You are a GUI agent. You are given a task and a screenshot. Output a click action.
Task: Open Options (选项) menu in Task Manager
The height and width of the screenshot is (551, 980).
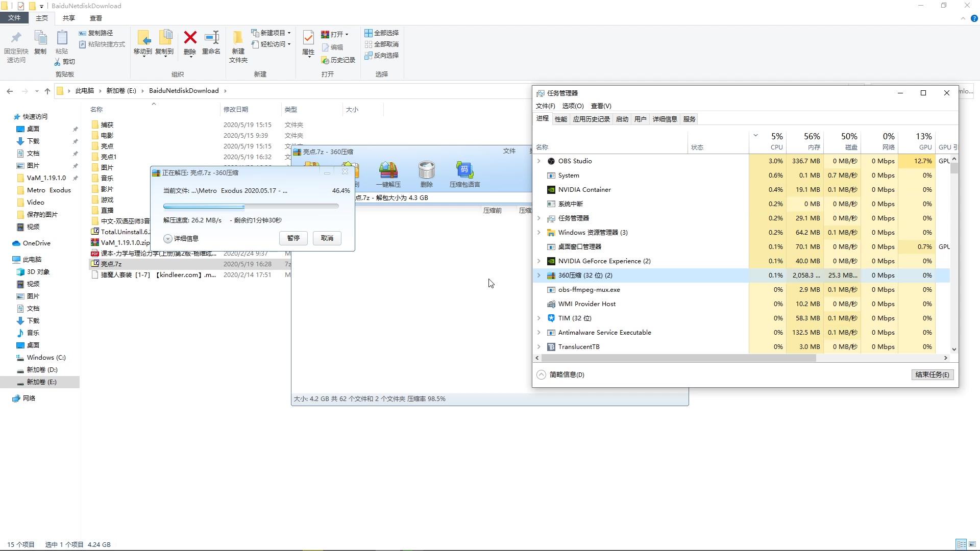[573, 106]
